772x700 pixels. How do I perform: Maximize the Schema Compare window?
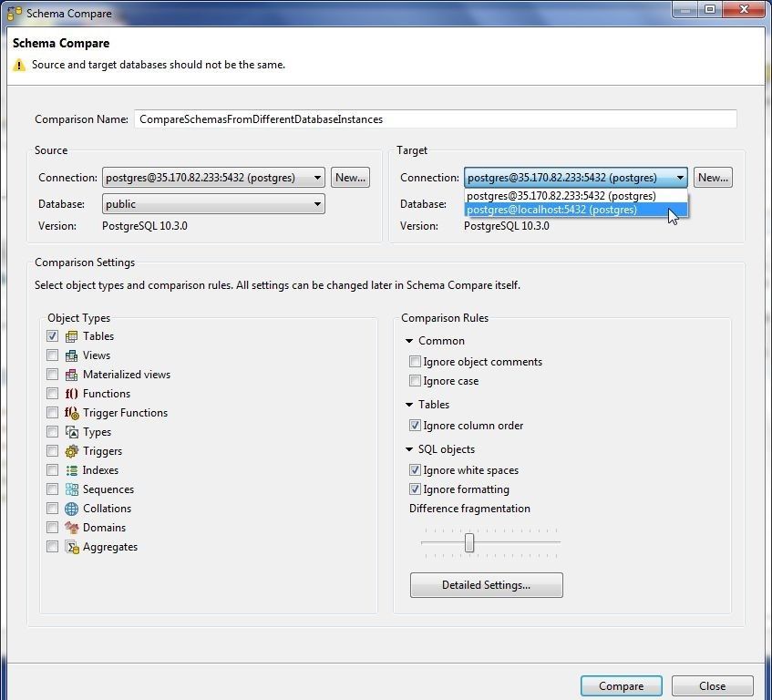[x=710, y=9]
